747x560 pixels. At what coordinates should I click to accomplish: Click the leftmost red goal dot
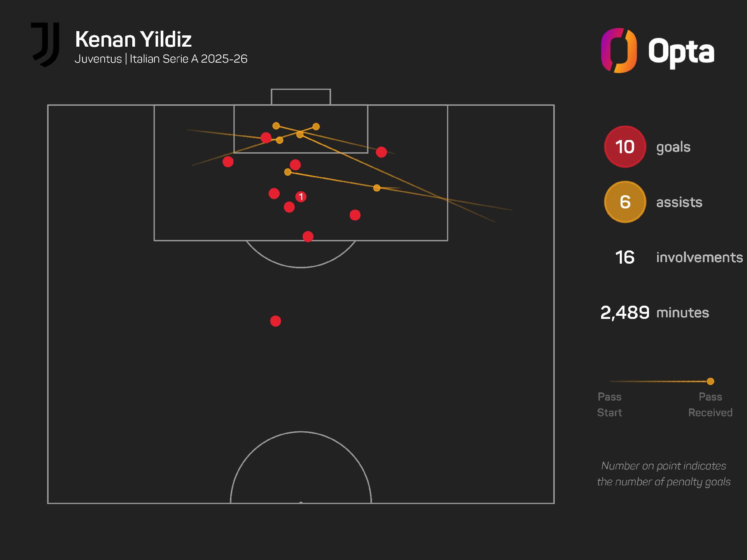[x=228, y=162]
